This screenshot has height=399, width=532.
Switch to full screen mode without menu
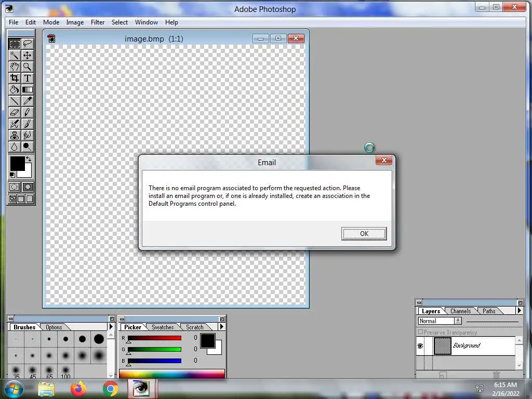30,199
